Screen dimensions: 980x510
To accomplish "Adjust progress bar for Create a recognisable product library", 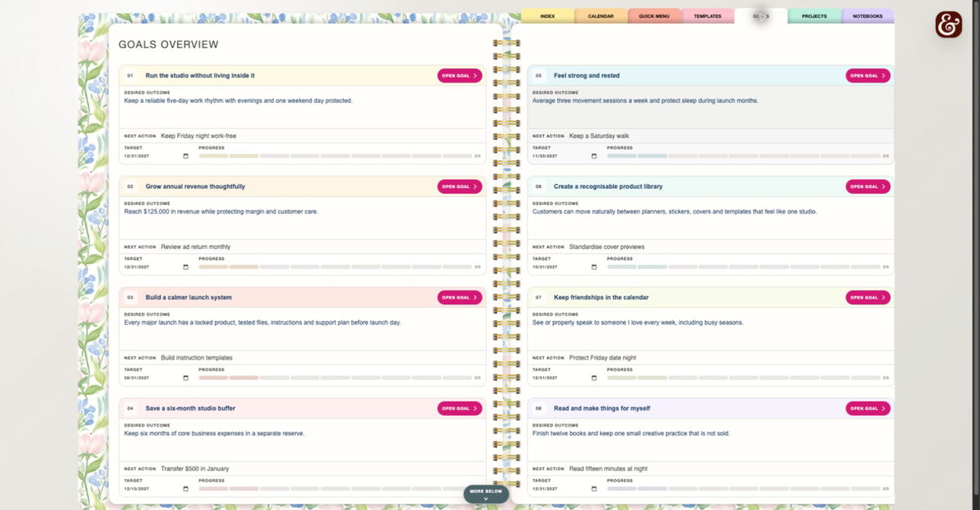I will coord(743,266).
